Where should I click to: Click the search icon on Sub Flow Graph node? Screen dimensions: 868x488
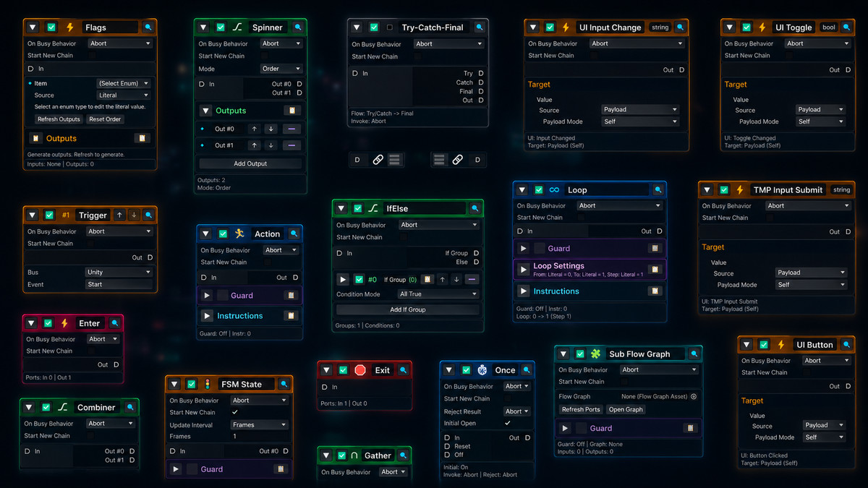694,354
